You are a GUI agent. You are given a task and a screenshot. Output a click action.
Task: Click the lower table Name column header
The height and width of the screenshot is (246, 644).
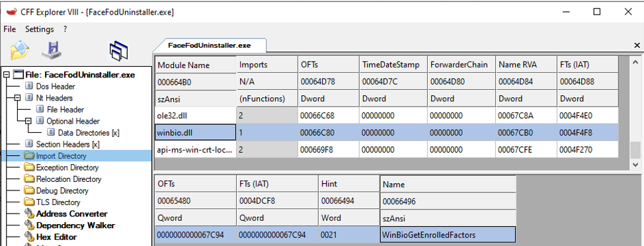448,184
